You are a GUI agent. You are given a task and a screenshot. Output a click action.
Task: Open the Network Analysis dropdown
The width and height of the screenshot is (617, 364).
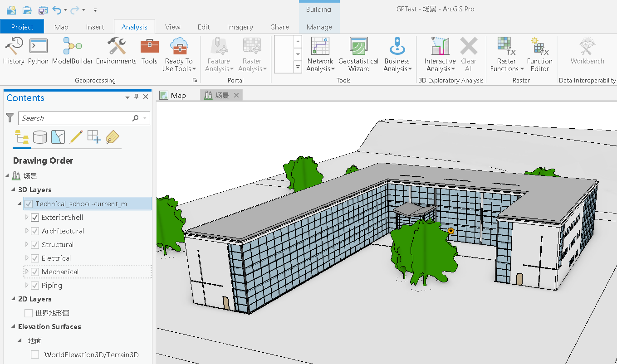point(320,53)
